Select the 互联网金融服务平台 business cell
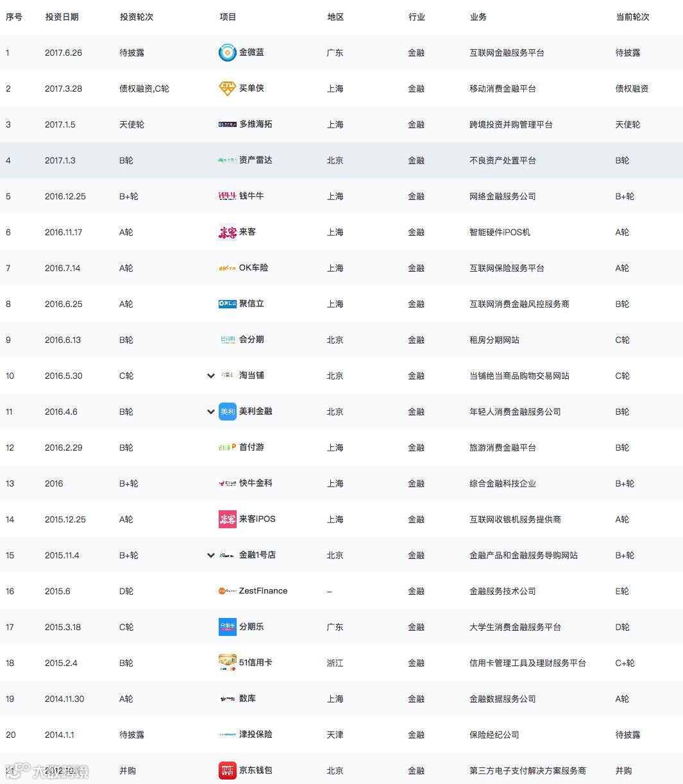 [x=507, y=53]
